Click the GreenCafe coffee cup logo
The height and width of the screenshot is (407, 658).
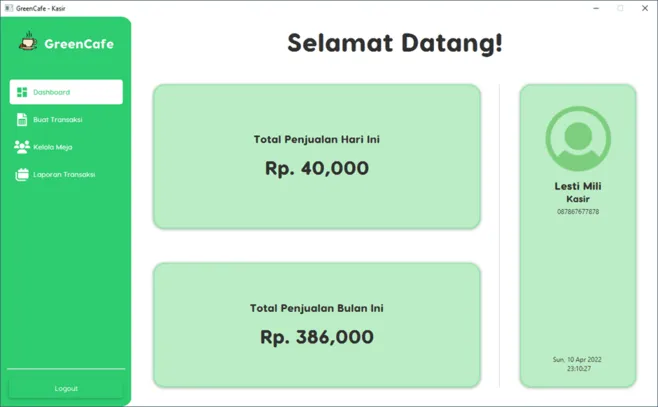28,41
